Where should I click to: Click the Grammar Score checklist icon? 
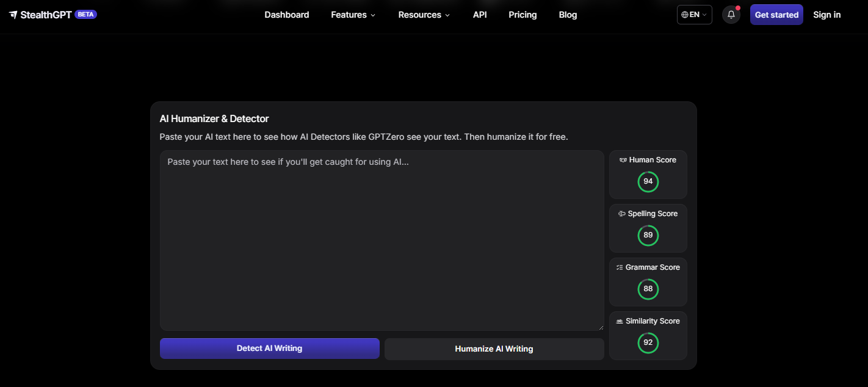point(620,267)
